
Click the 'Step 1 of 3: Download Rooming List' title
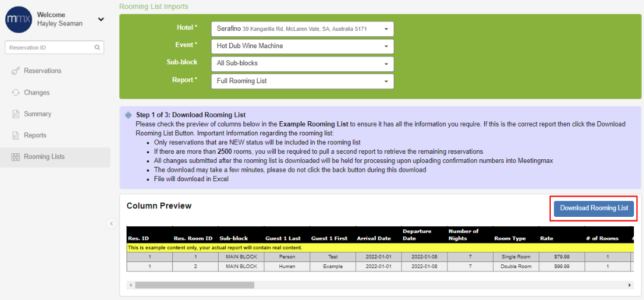coord(191,115)
